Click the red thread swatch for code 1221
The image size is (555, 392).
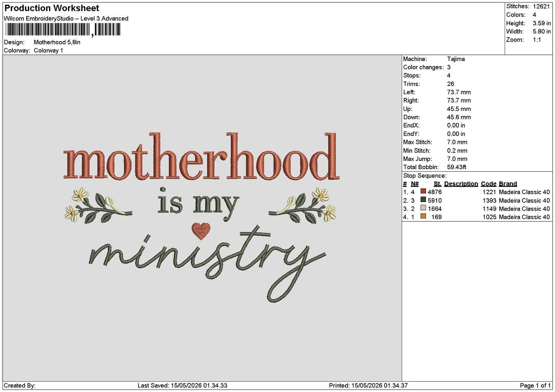click(423, 191)
